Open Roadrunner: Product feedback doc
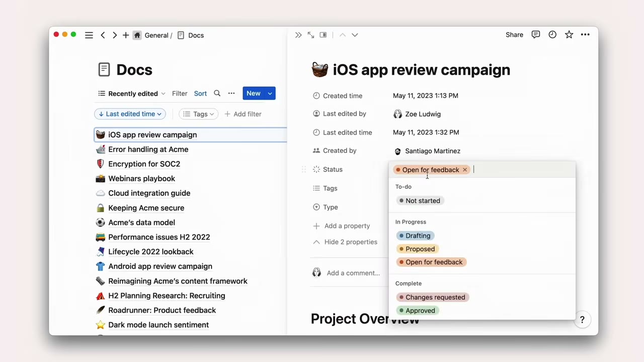 pyautogui.click(x=162, y=310)
